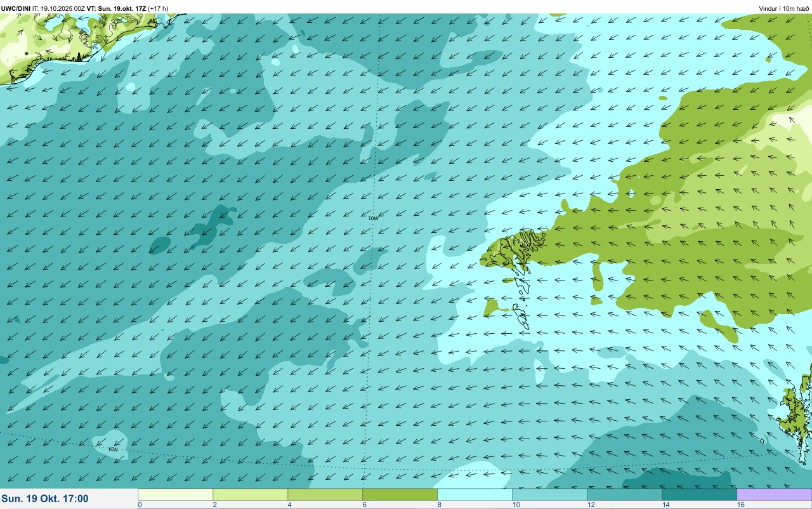
Task: Click the 'Sun. 19 Okt. 17:00' date label
Action: coord(45,499)
